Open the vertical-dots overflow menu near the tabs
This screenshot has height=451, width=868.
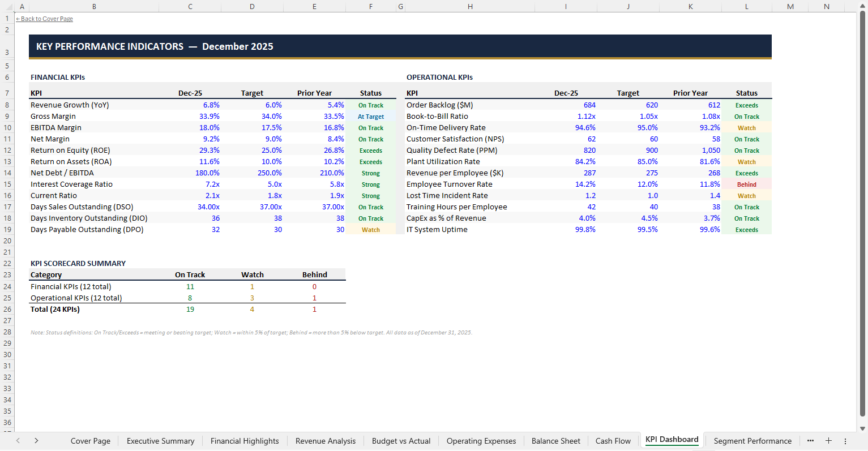(x=846, y=441)
